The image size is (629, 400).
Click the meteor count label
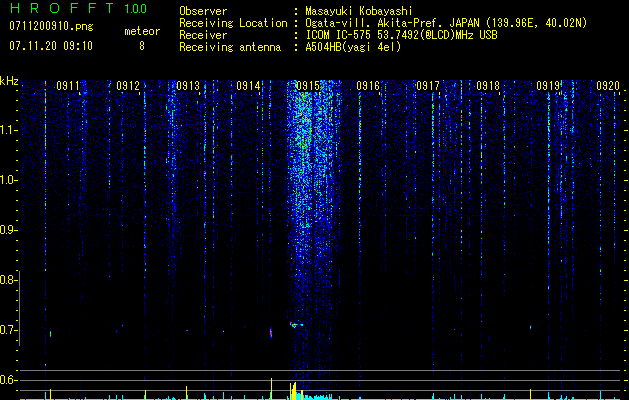pyautogui.click(x=142, y=31)
